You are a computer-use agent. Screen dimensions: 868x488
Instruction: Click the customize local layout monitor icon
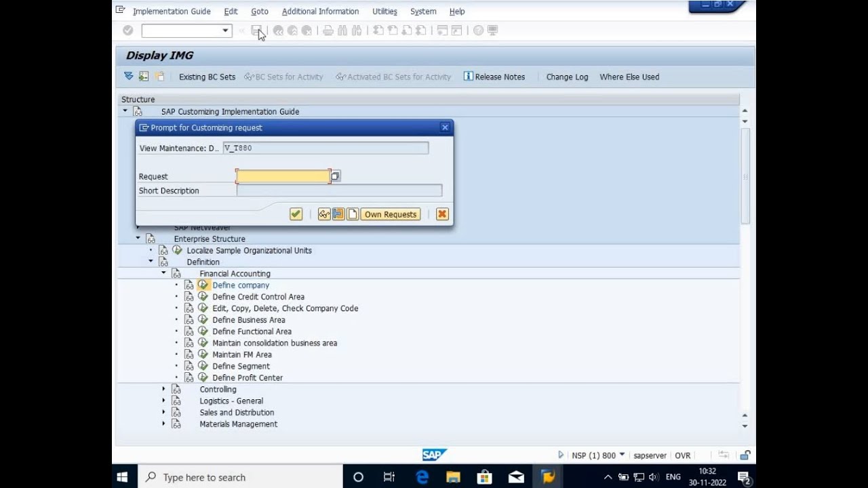pos(493,30)
